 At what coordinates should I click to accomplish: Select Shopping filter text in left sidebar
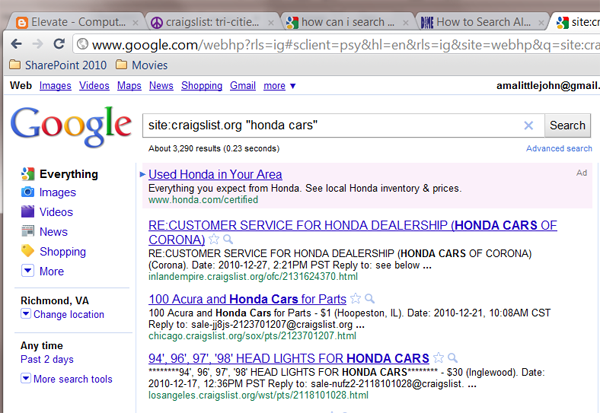click(62, 252)
